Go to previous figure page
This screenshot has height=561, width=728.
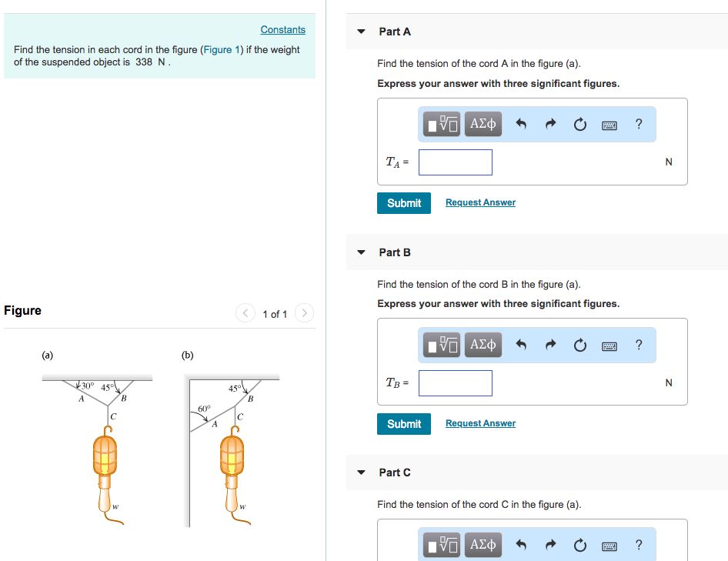245,313
